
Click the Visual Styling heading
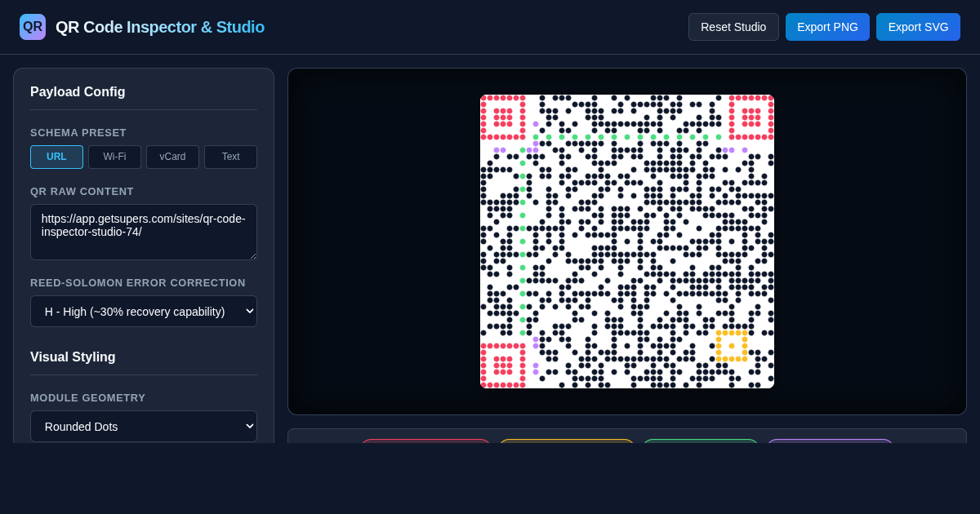pyautogui.click(x=73, y=357)
